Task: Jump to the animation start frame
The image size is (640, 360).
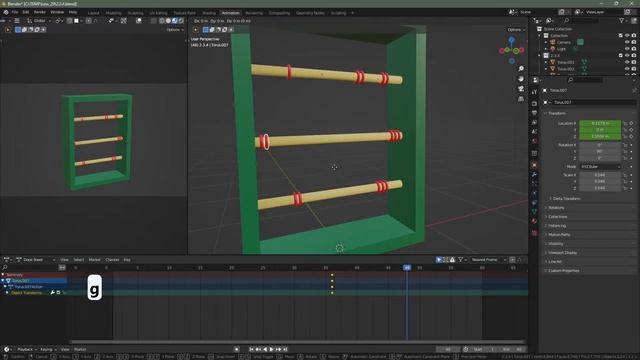Action: click(x=251, y=349)
